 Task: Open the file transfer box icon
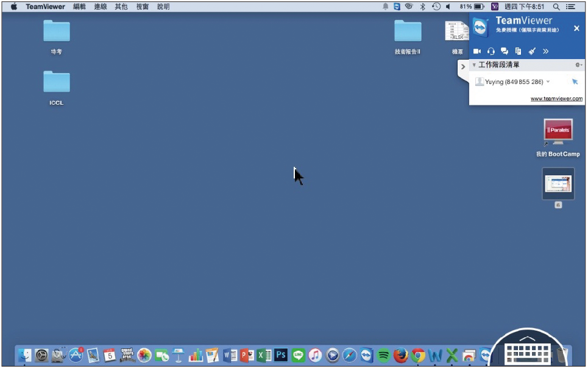(519, 51)
